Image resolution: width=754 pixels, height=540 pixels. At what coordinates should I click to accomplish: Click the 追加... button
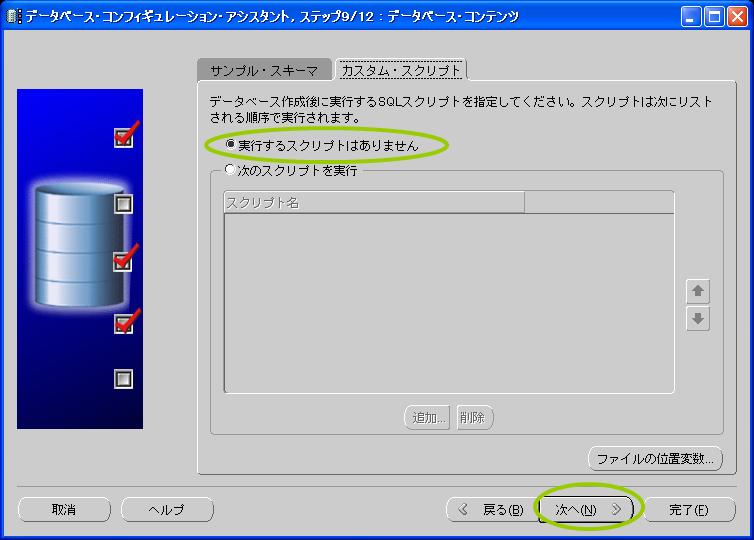tap(427, 417)
